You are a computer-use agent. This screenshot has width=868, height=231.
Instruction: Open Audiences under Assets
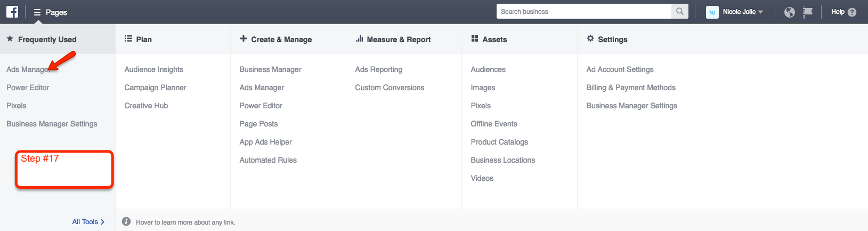(x=488, y=69)
